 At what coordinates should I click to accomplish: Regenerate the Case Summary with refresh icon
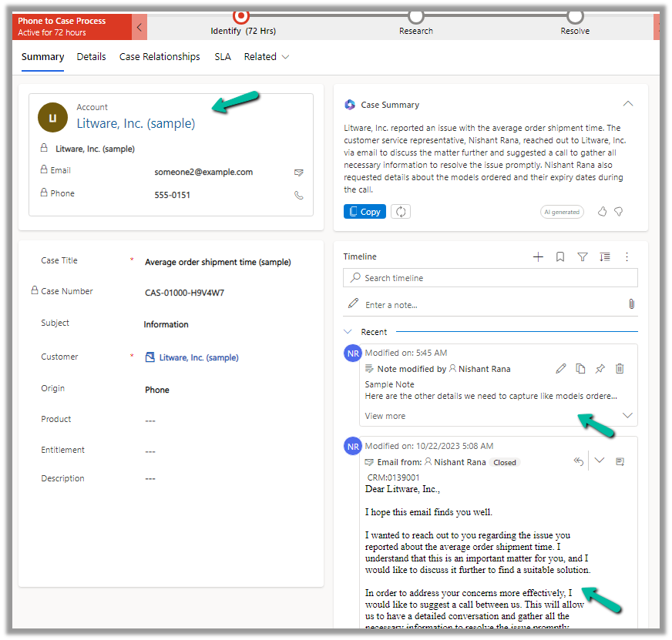[400, 212]
